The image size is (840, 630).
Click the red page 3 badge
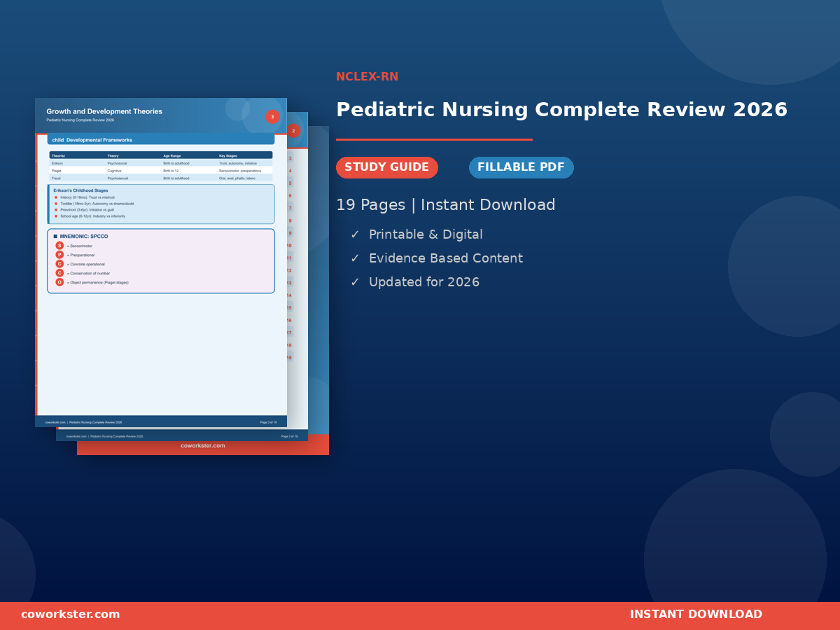tap(272, 117)
